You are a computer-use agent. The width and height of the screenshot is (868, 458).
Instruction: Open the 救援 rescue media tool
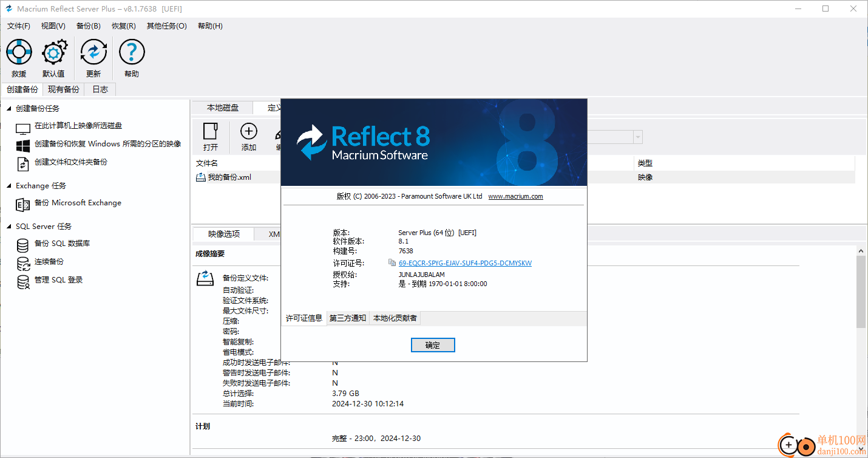(19, 59)
